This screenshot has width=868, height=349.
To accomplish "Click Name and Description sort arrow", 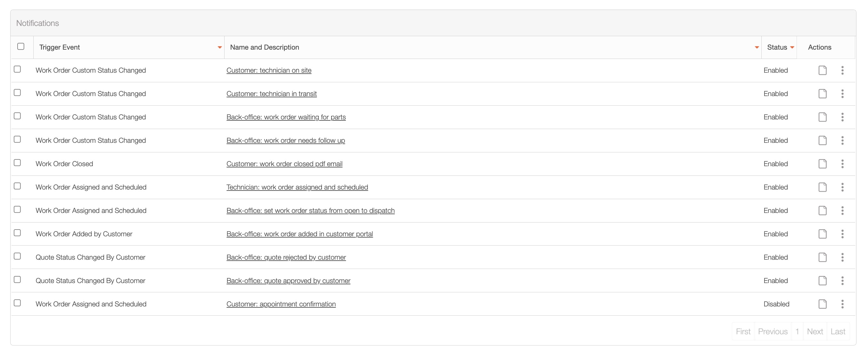I will click(x=757, y=47).
